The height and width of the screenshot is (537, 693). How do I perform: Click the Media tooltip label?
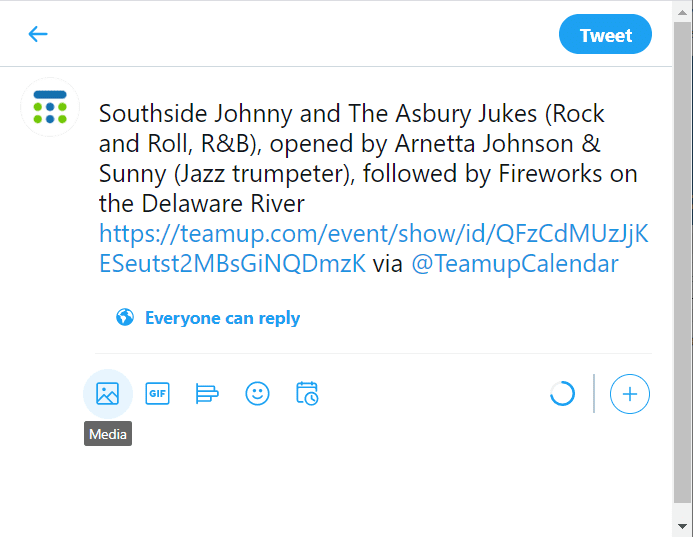(x=108, y=435)
